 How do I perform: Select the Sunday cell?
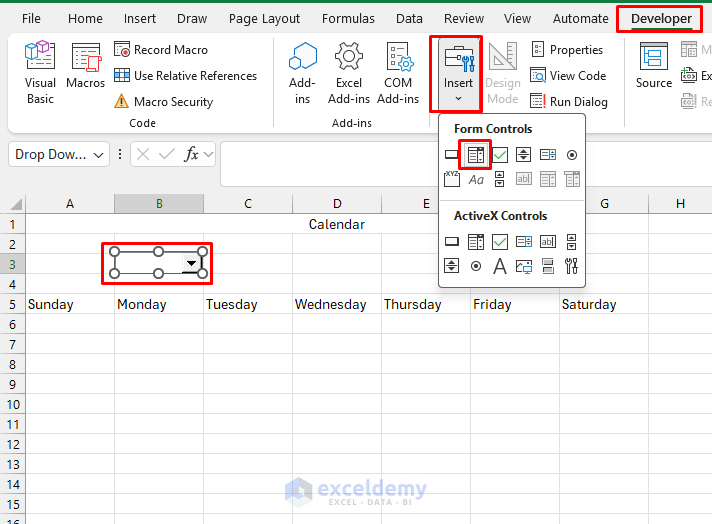[70, 304]
